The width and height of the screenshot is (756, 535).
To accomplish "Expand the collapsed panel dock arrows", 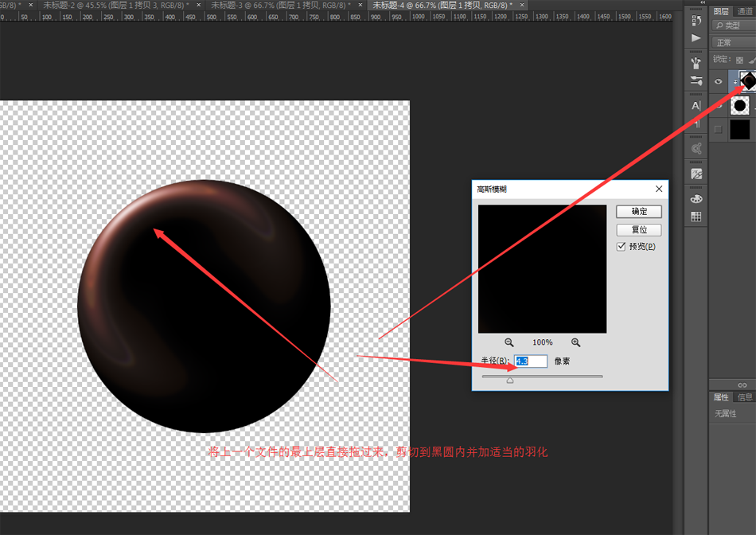I will 702,3.
